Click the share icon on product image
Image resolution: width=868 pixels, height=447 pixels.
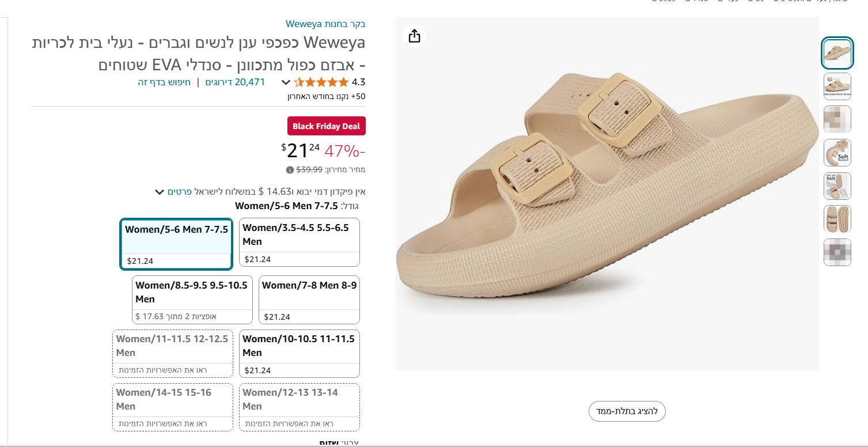click(x=415, y=36)
